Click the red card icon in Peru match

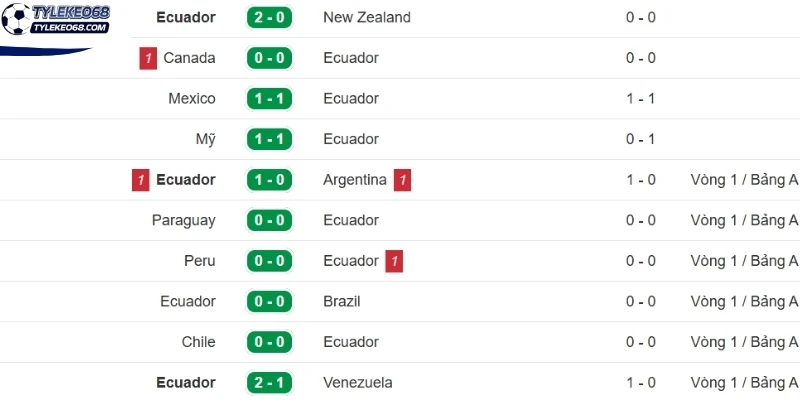pyautogui.click(x=394, y=261)
